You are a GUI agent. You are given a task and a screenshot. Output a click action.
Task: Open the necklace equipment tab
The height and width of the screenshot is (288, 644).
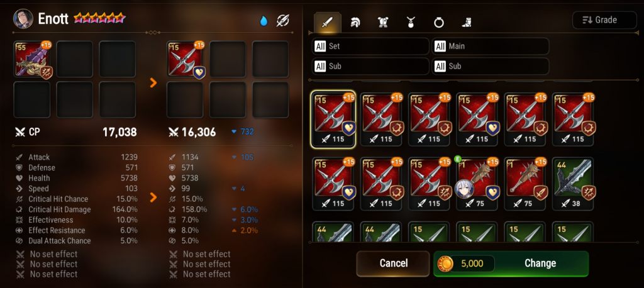click(410, 22)
